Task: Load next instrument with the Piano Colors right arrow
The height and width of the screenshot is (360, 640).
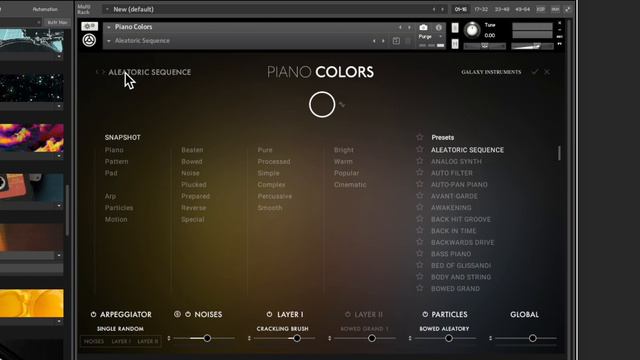Action: coord(409,27)
